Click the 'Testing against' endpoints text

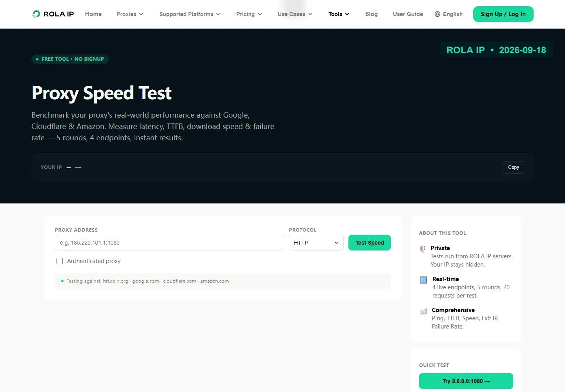click(x=148, y=281)
